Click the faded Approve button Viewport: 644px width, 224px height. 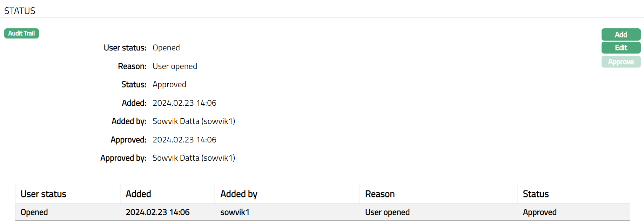pyautogui.click(x=621, y=62)
